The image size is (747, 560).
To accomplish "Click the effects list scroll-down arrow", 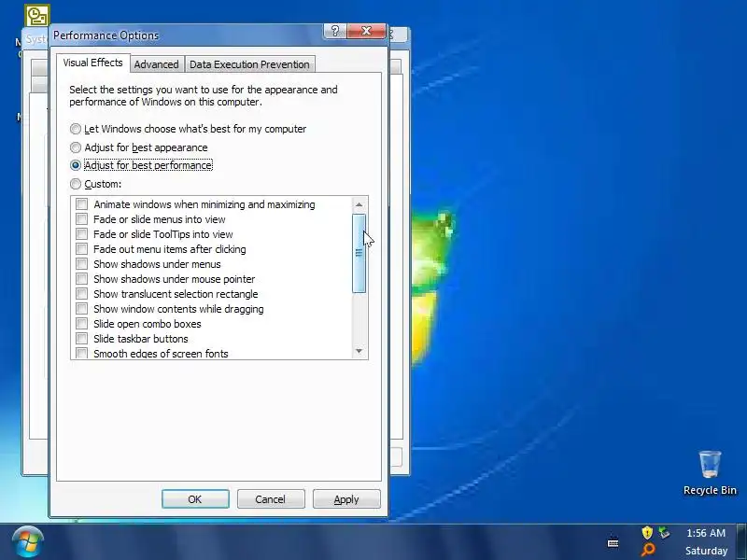I will click(359, 351).
